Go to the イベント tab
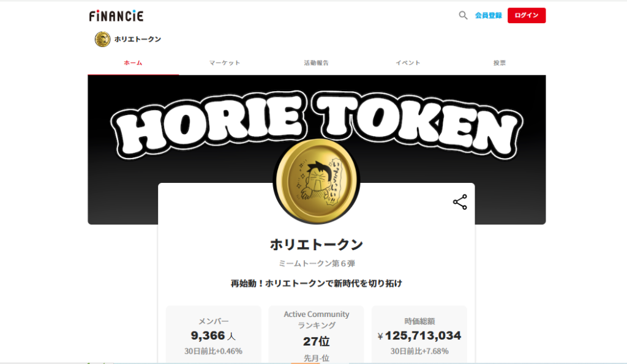This screenshot has height=364, width=627. coord(408,63)
